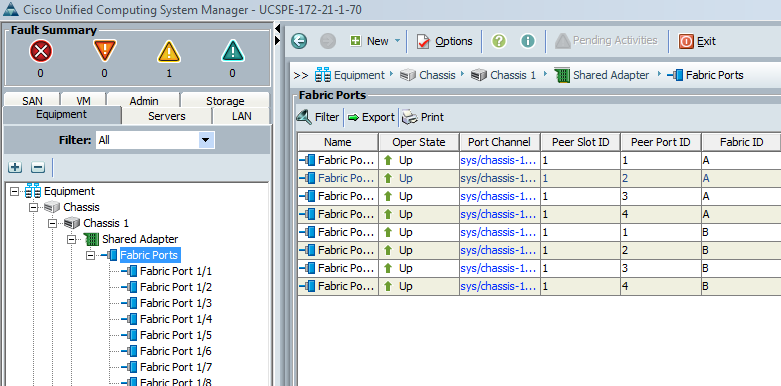Click the major faults orange triangle icon
The width and height of the screenshot is (781, 386).
[x=105, y=51]
